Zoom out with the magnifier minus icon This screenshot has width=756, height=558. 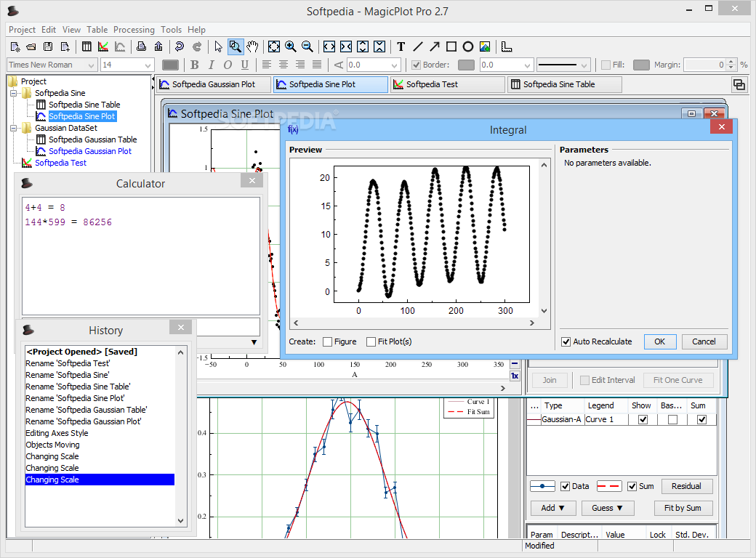[307, 46]
